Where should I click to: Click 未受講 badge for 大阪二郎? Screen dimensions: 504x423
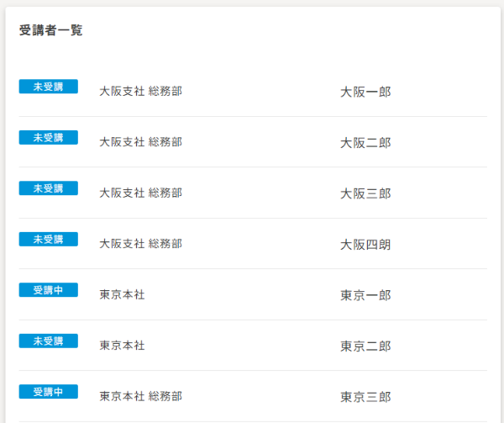click(48, 137)
